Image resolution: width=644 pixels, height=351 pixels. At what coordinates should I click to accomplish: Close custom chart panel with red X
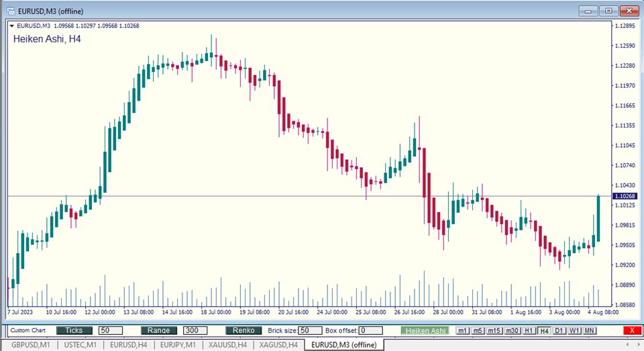pos(631,331)
